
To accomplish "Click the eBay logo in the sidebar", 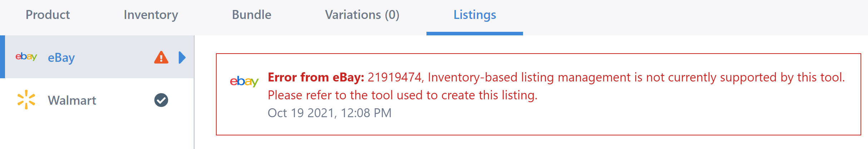I will (x=26, y=56).
